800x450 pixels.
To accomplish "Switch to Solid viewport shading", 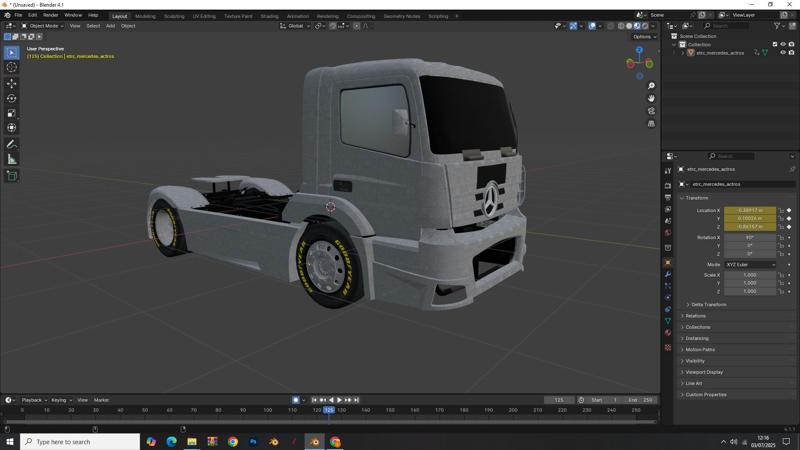I will [629, 26].
